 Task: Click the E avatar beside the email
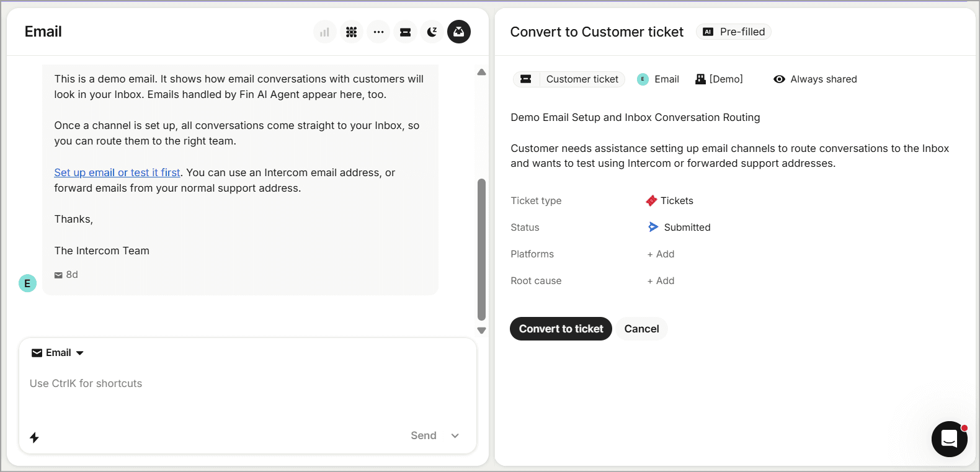(x=27, y=283)
